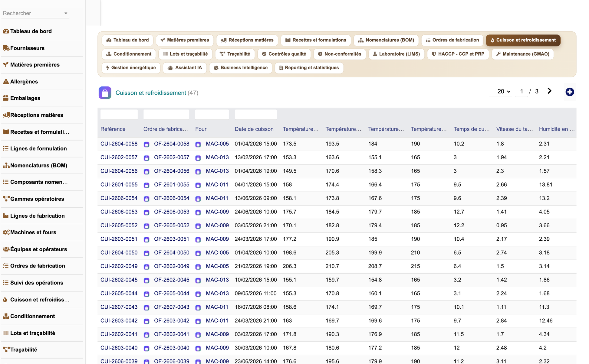Click the Date de cuisson filter field
This screenshot has width=589, height=364.
[256, 115]
